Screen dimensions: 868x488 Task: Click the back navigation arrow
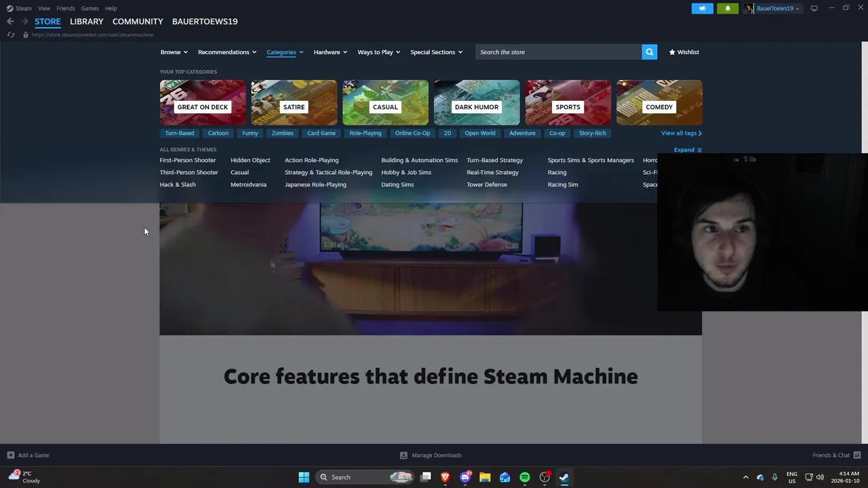(10, 22)
